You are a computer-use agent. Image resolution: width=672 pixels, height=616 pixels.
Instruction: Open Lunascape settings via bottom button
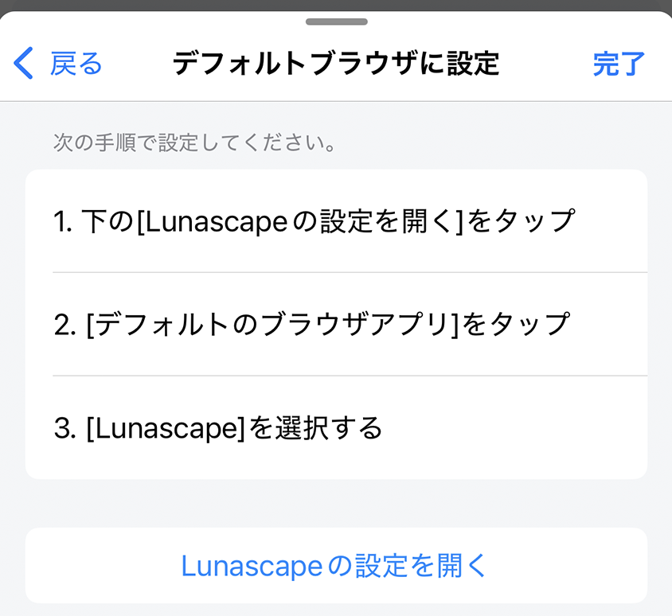point(336,565)
